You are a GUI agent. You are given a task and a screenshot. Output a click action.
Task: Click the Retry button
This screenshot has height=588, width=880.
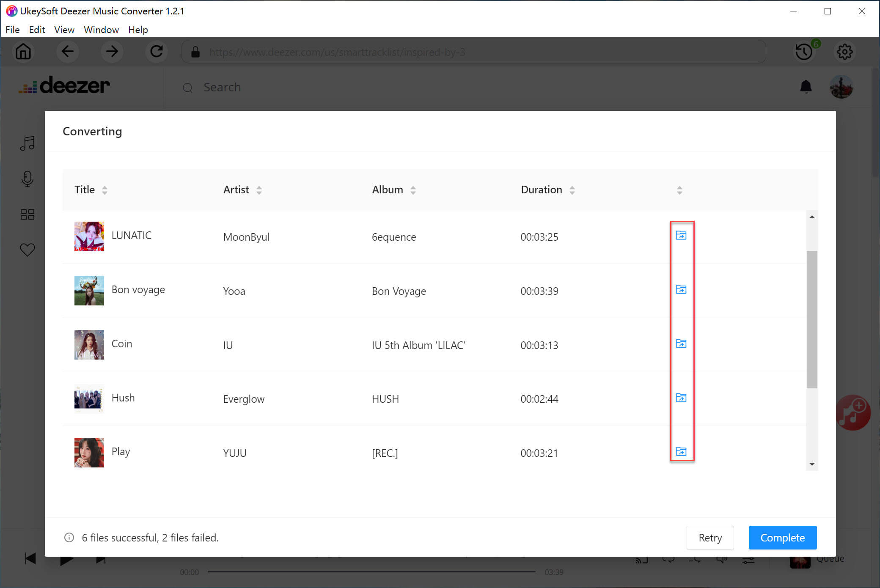710,538
